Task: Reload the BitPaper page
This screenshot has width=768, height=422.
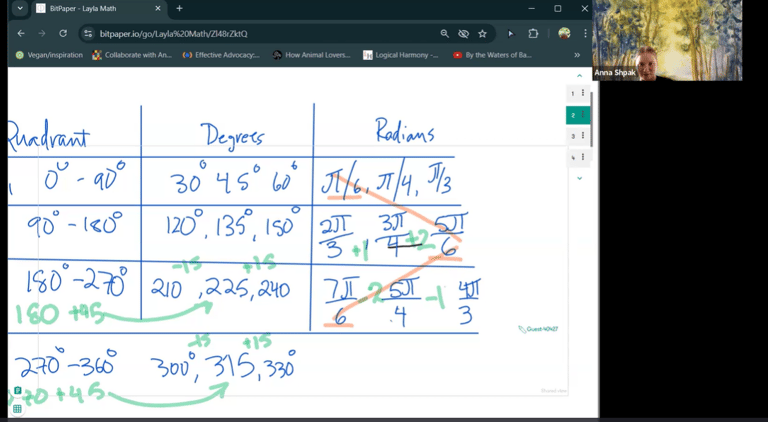Action: (63, 33)
